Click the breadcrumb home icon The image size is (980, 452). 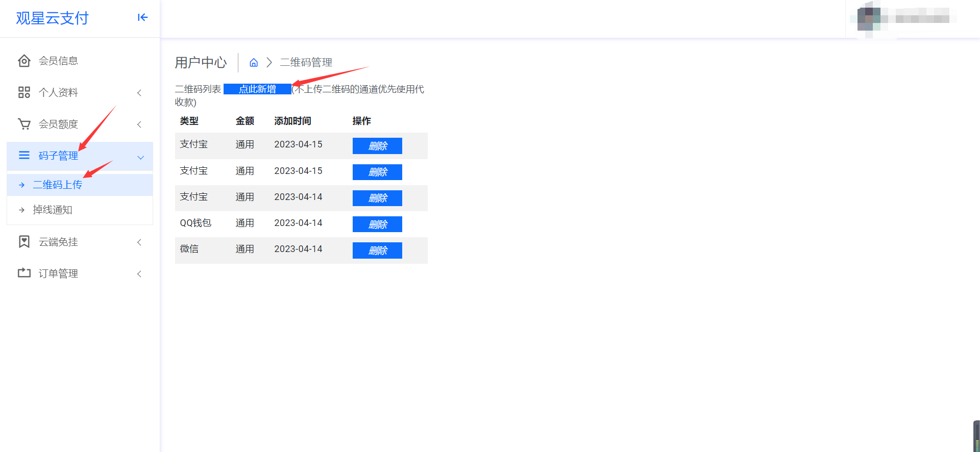point(254,62)
